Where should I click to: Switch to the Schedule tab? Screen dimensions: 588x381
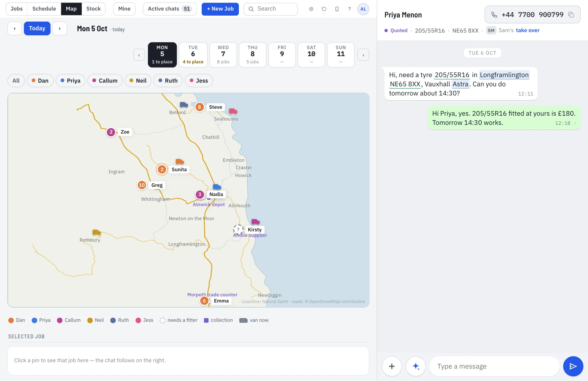[44, 9]
